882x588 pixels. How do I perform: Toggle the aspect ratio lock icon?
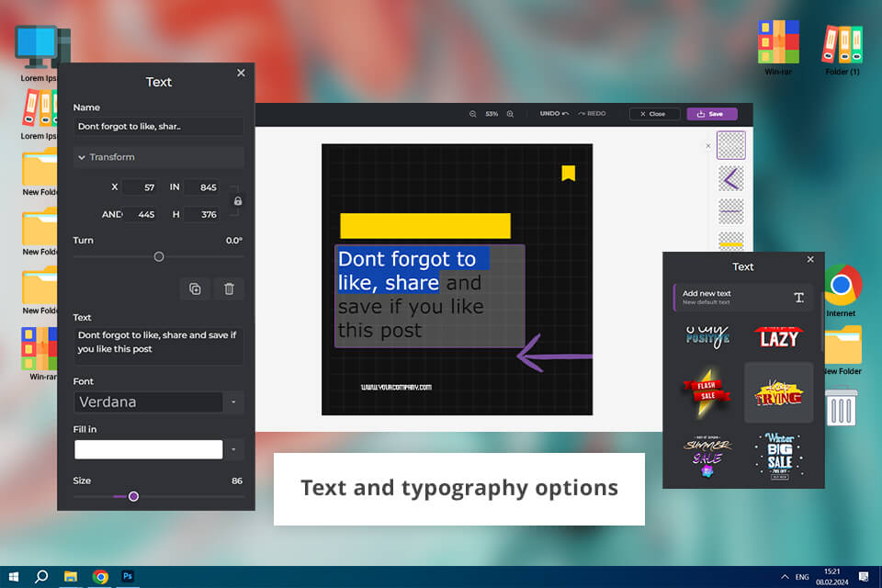[238, 201]
